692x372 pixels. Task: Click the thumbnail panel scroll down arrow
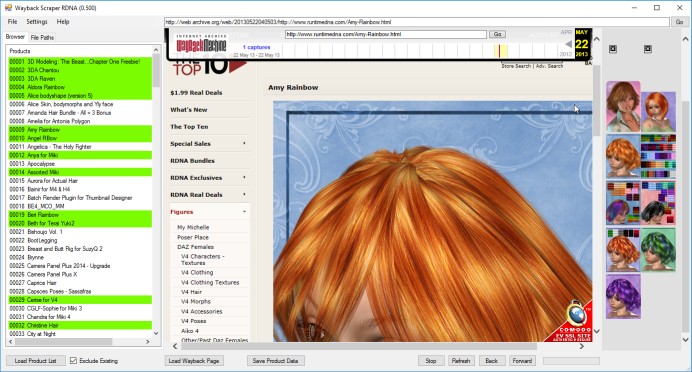click(x=685, y=340)
